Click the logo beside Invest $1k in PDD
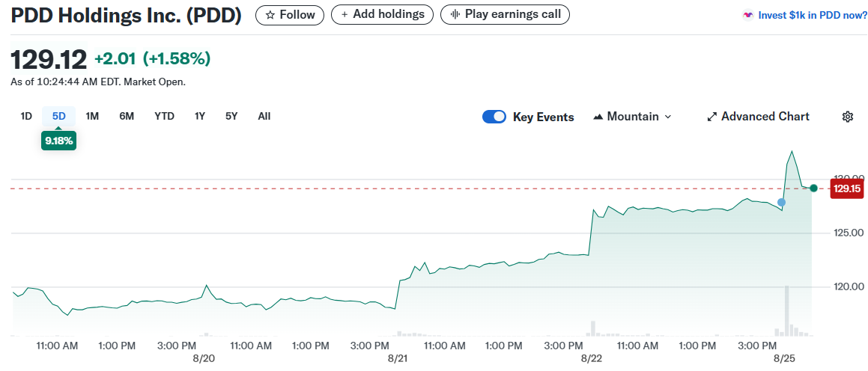The image size is (868, 371). pos(748,16)
